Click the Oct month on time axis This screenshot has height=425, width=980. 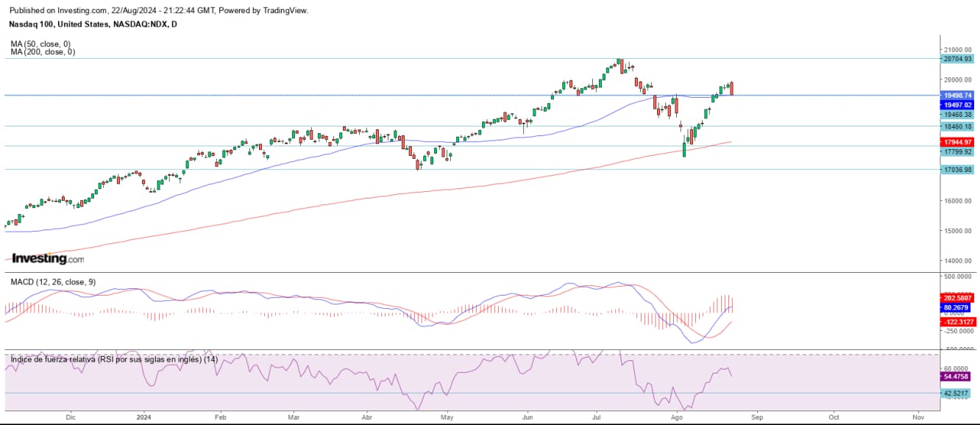[x=834, y=416]
